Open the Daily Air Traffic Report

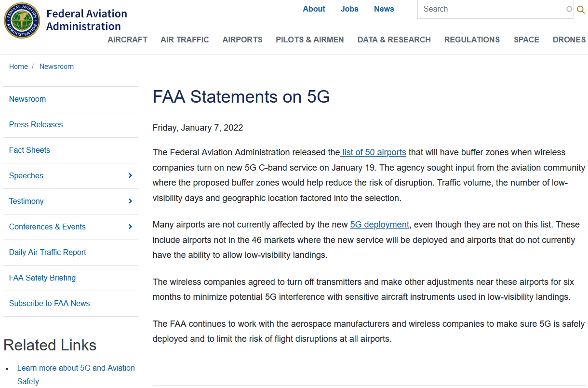48,252
